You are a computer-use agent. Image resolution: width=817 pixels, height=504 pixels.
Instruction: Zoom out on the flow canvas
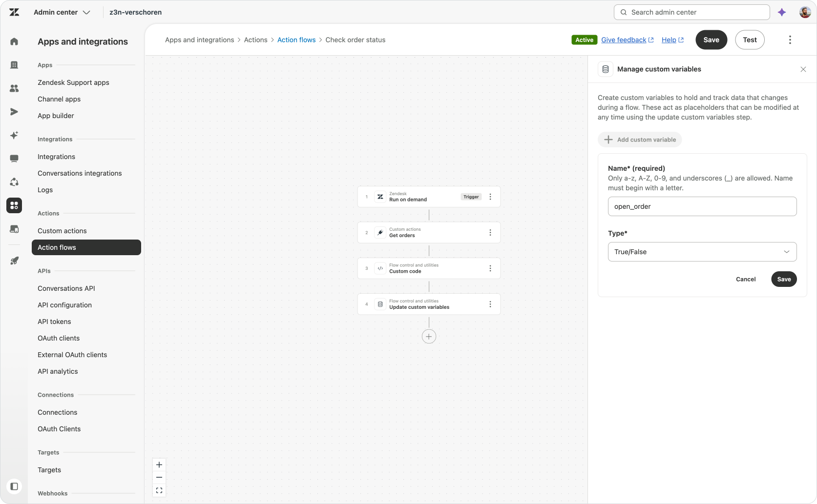click(159, 477)
